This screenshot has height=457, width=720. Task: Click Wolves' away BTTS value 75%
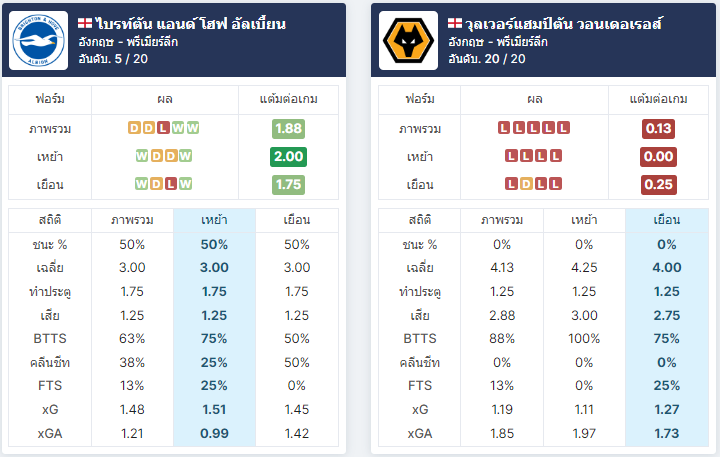pyautogui.click(x=667, y=339)
